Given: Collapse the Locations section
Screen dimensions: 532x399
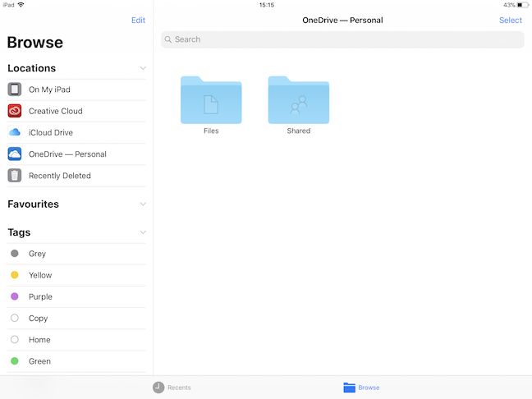Looking at the screenshot, I should point(143,68).
